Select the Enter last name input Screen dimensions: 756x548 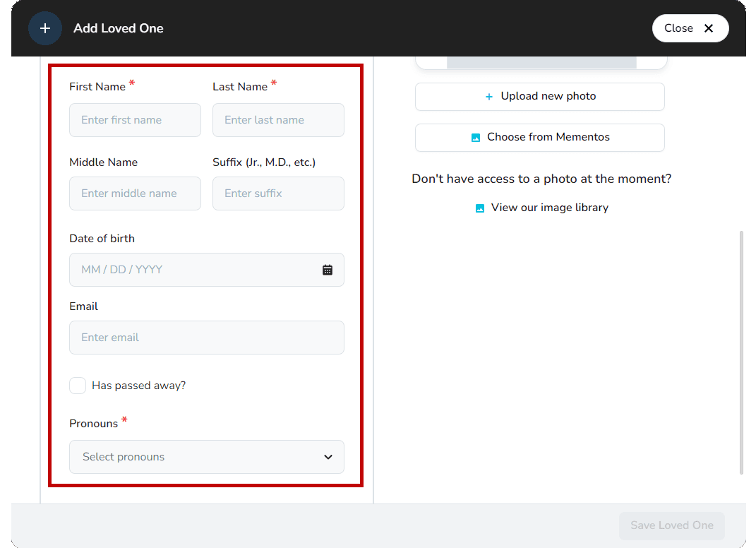(278, 120)
